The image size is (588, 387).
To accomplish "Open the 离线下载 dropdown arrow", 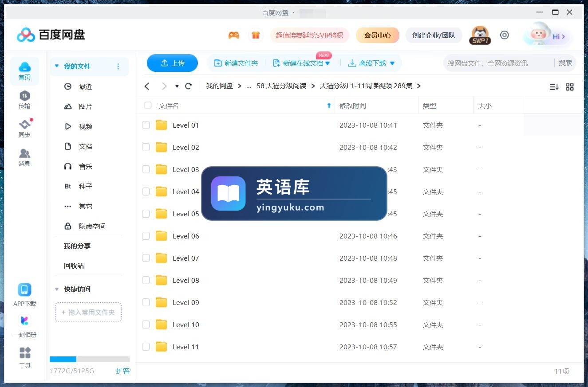I will (392, 63).
